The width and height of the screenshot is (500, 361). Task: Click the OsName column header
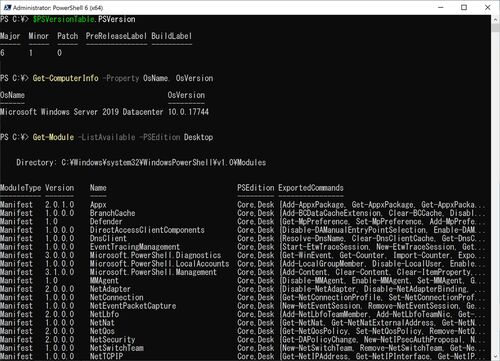[12, 95]
